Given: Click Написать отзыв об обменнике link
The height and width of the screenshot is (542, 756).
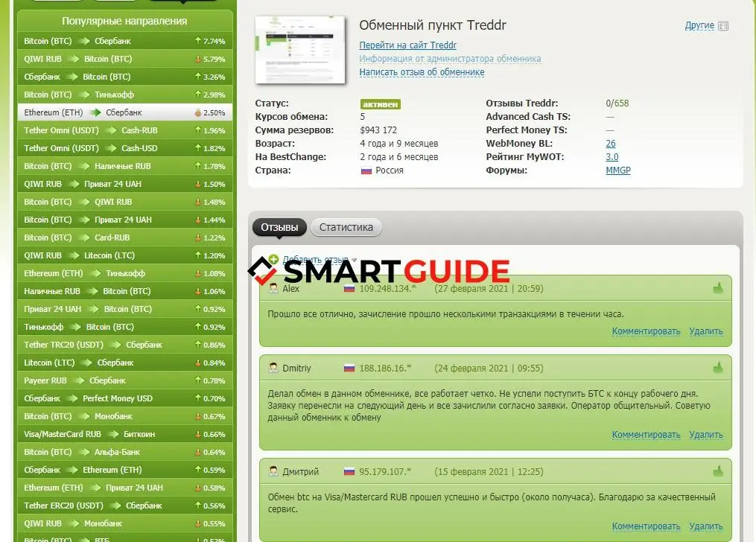Looking at the screenshot, I should click(422, 72).
